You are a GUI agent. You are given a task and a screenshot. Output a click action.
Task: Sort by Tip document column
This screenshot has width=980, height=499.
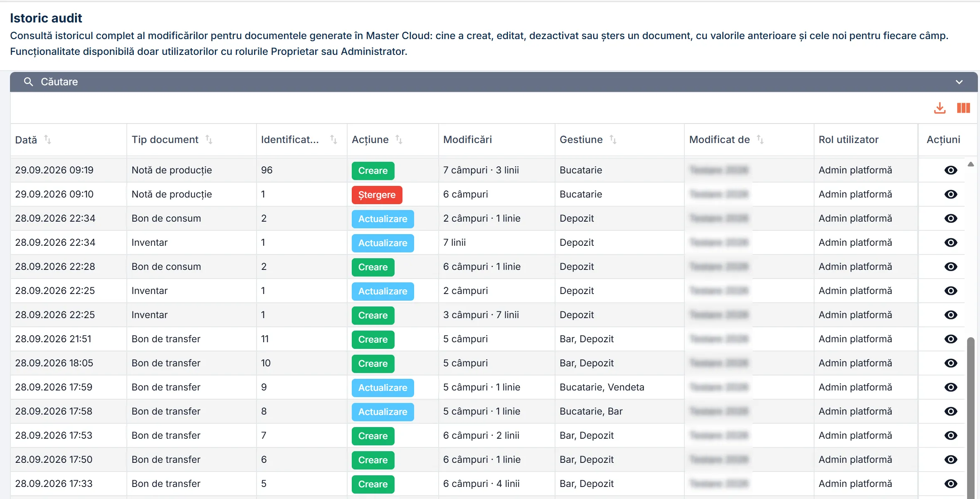coord(209,140)
